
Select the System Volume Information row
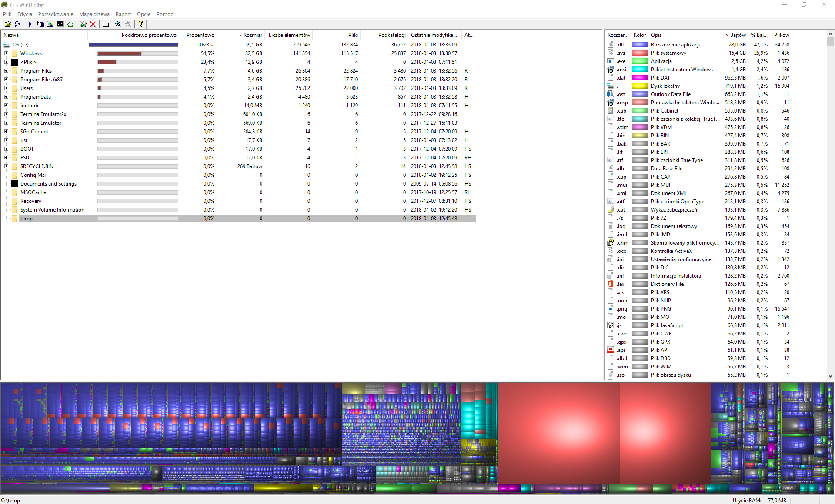239,210
